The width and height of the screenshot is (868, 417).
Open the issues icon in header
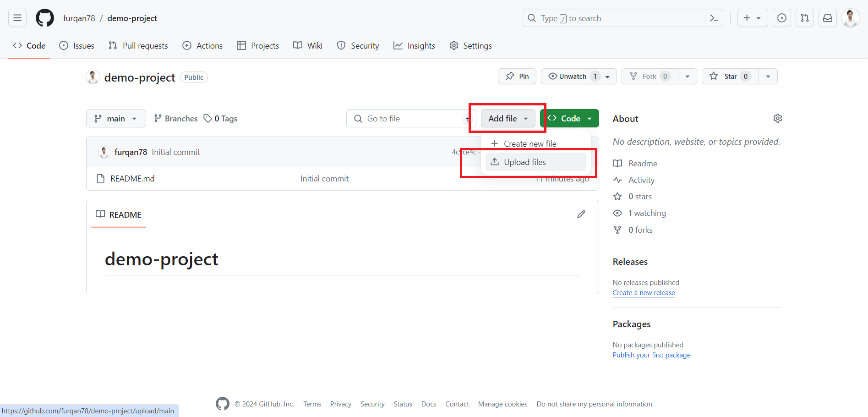[781, 18]
